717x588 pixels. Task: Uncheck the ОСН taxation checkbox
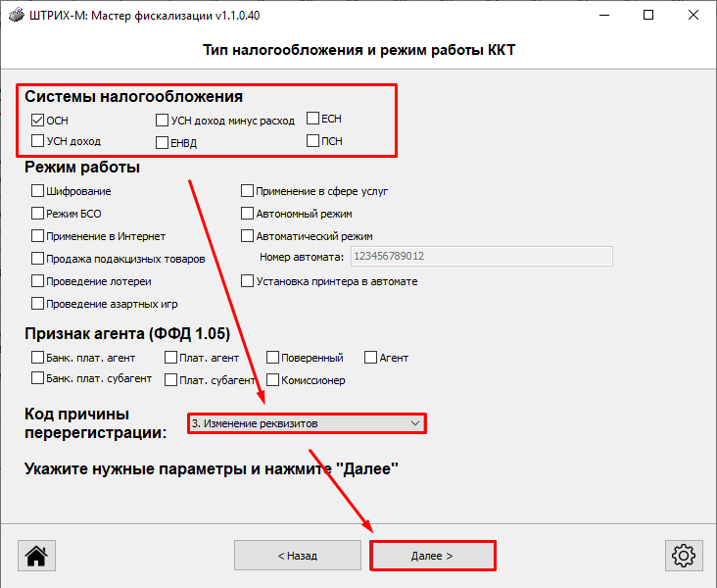coord(38,121)
